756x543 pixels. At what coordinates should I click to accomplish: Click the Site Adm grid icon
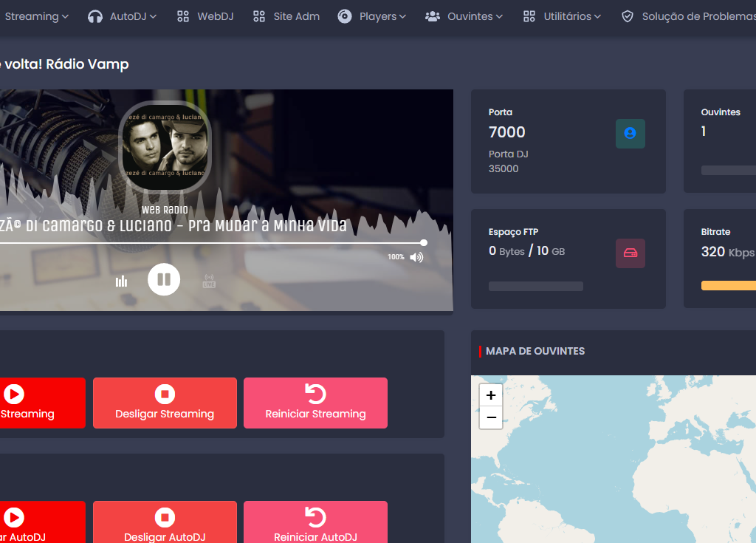pos(259,16)
